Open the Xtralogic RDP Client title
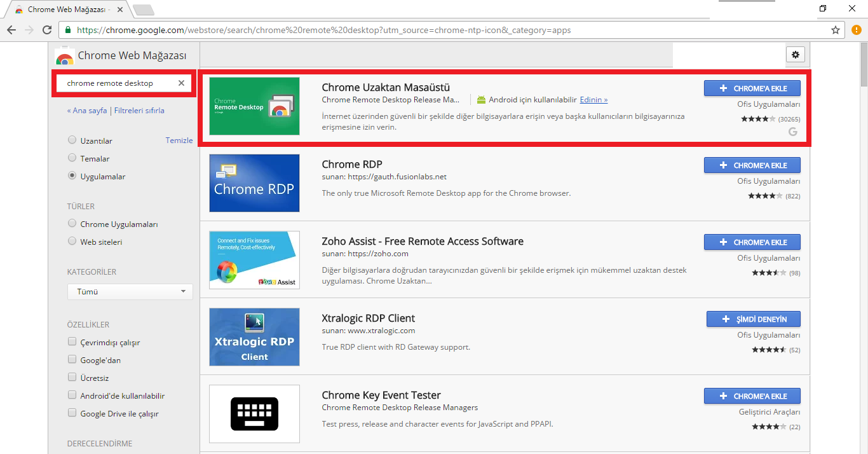 pos(369,318)
